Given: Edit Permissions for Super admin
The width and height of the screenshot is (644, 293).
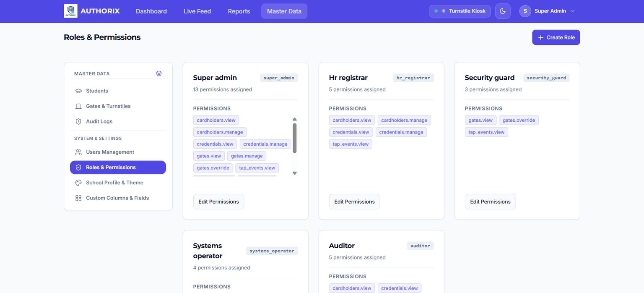Looking at the screenshot, I should (x=218, y=201).
